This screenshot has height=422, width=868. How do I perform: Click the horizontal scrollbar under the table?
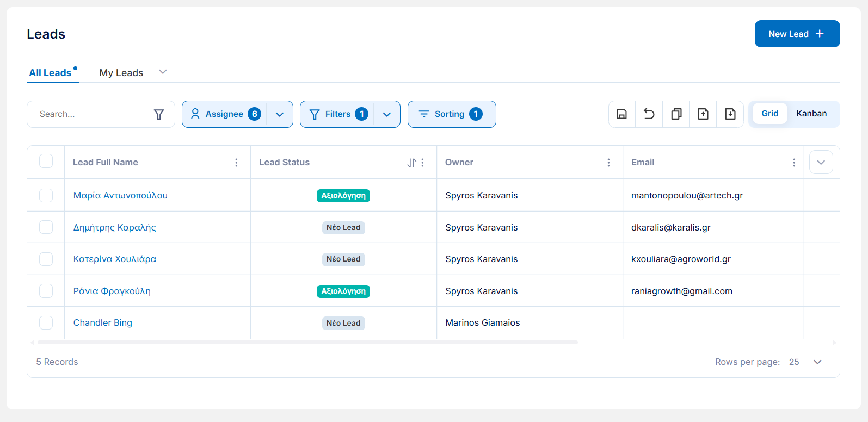click(x=307, y=343)
